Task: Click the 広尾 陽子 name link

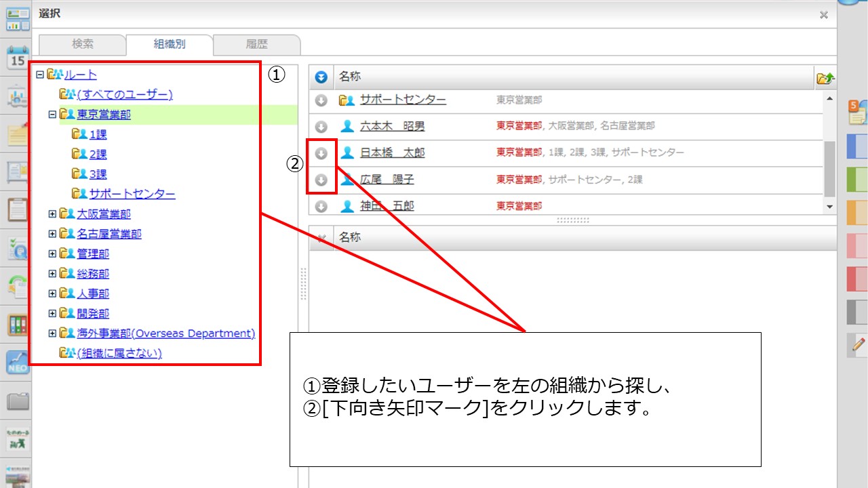Action: tap(387, 180)
